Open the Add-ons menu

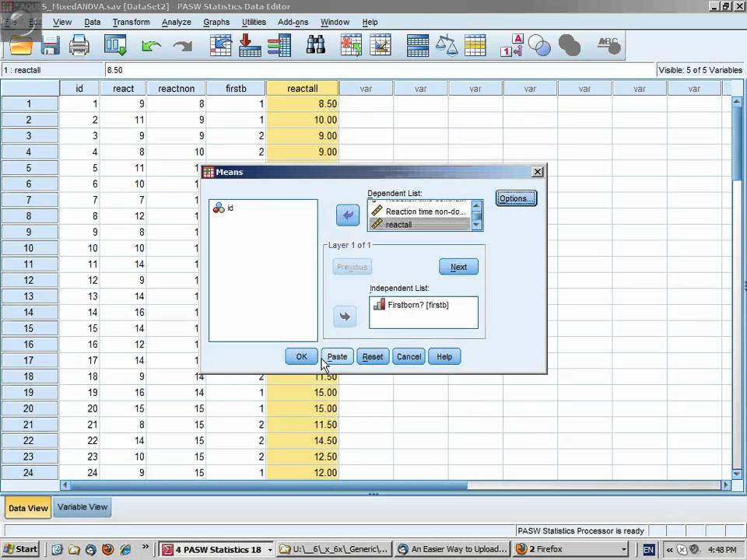293,22
